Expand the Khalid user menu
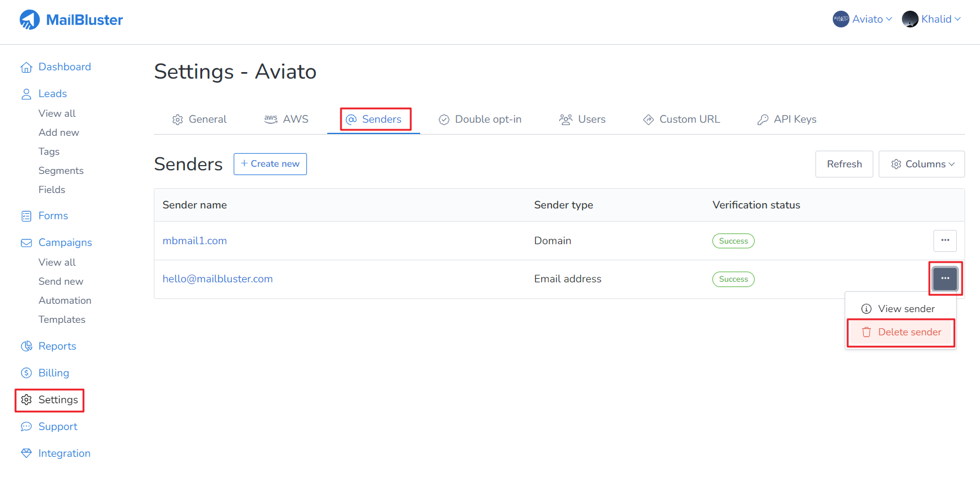The height and width of the screenshot is (486, 980). coord(931,19)
